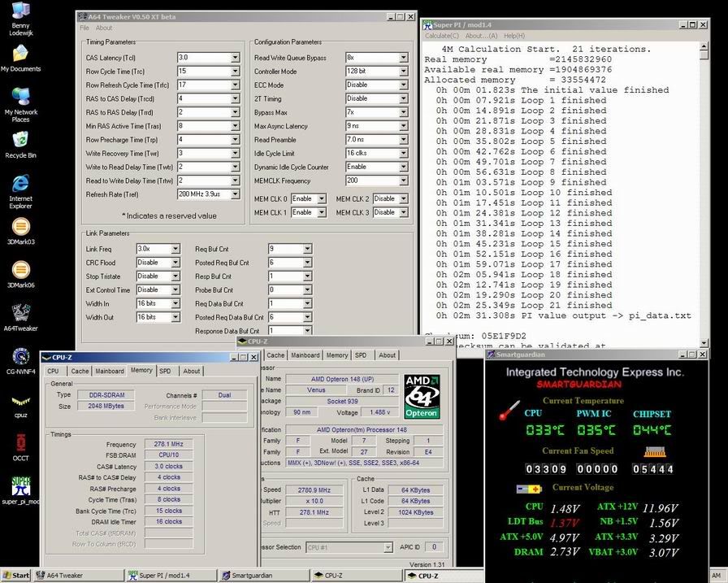Open the OCCT desktop icon
The width and height of the screenshot is (728, 583).
(20, 442)
